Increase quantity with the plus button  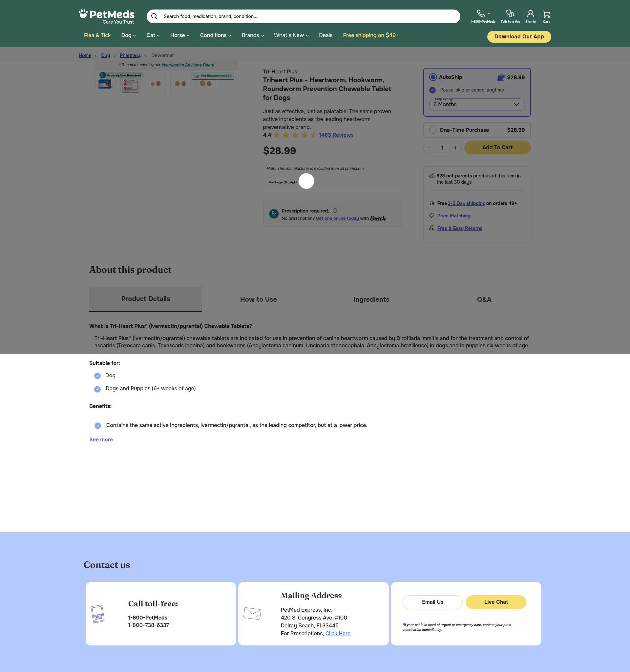455,148
